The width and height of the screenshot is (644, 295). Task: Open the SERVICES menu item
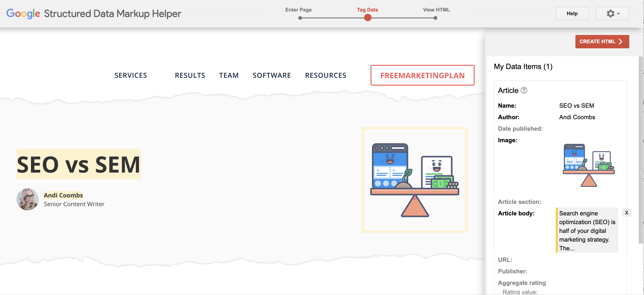pos(131,75)
